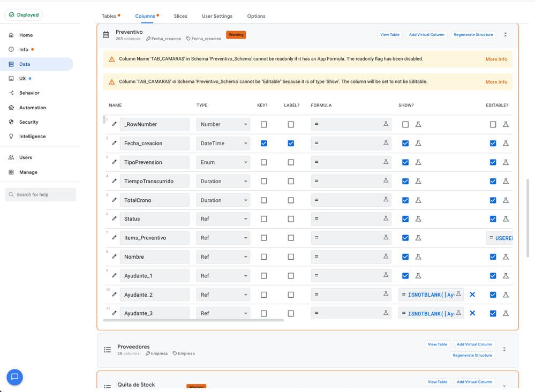Edit the _RowNumber column with pencil icon

(114, 124)
